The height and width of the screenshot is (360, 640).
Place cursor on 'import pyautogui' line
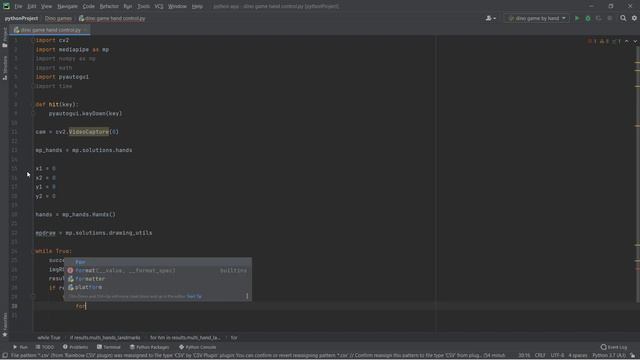click(x=62, y=77)
